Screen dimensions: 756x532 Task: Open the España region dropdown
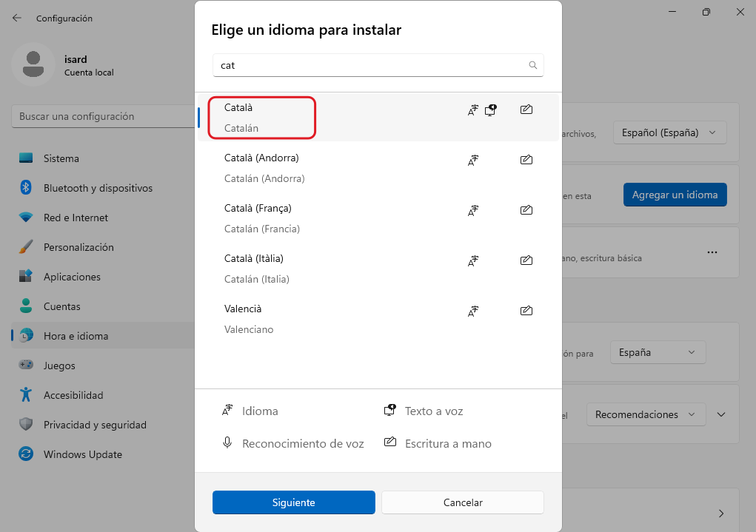[x=658, y=352]
